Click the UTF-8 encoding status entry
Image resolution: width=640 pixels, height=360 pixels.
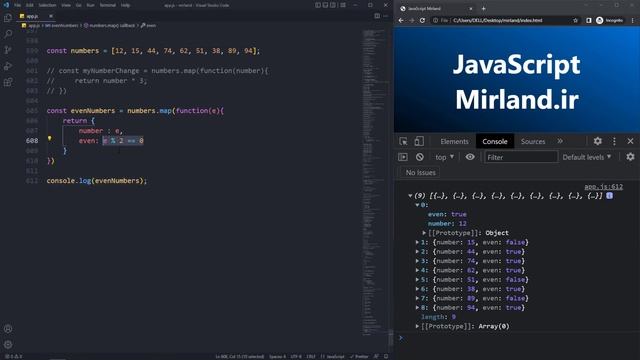296,356
